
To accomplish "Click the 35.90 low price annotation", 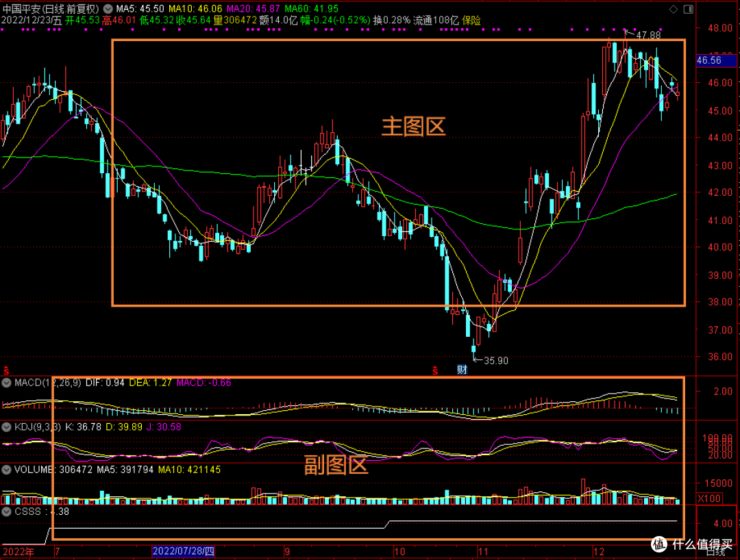I will pos(496,361).
